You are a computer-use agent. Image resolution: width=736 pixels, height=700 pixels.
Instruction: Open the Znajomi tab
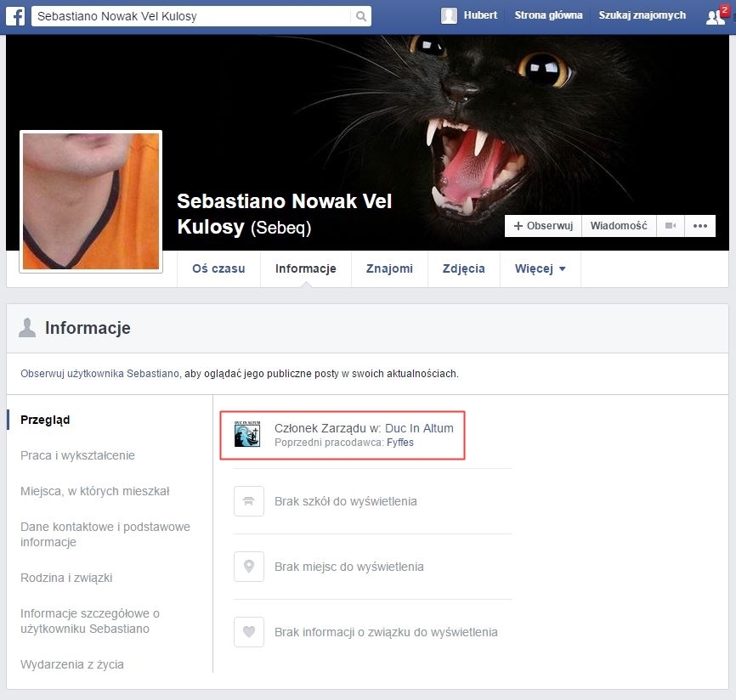389,268
